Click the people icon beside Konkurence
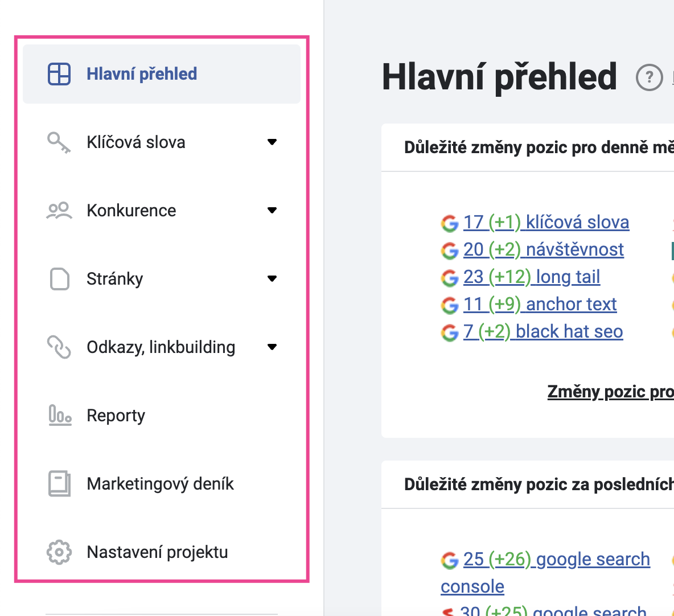This screenshot has height=616, width=674. [59, 211]
